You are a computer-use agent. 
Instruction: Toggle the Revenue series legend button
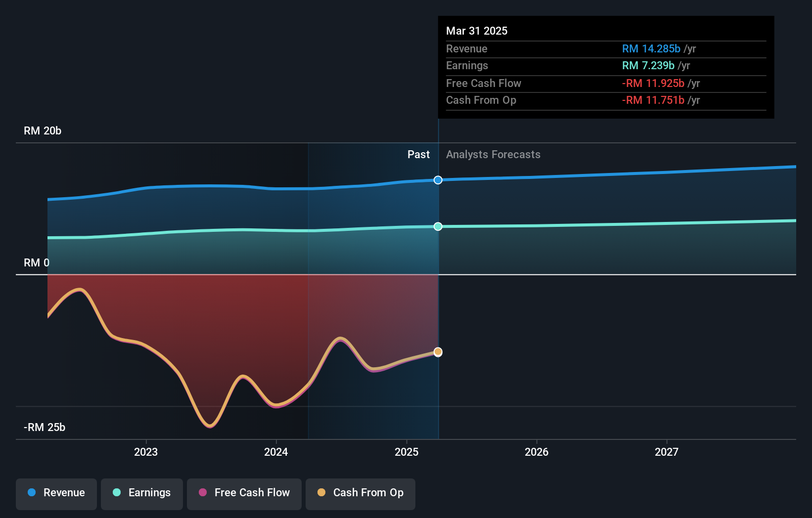[x=56, y=494]
